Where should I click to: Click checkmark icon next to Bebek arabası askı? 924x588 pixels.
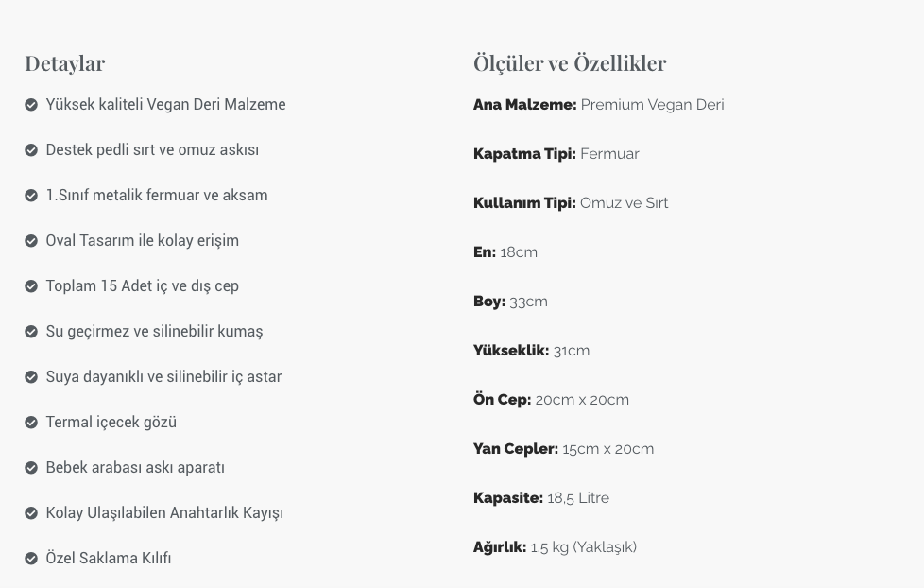click(x=31, y=468)
